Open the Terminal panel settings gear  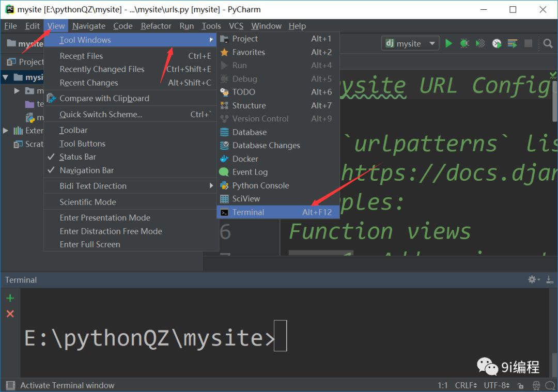point(533,279)
